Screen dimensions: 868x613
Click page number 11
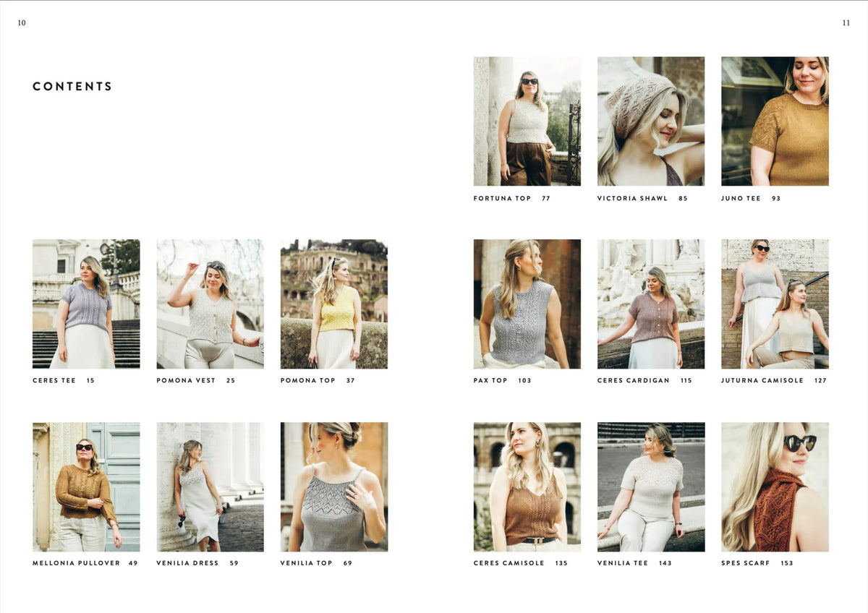[845, 23]
